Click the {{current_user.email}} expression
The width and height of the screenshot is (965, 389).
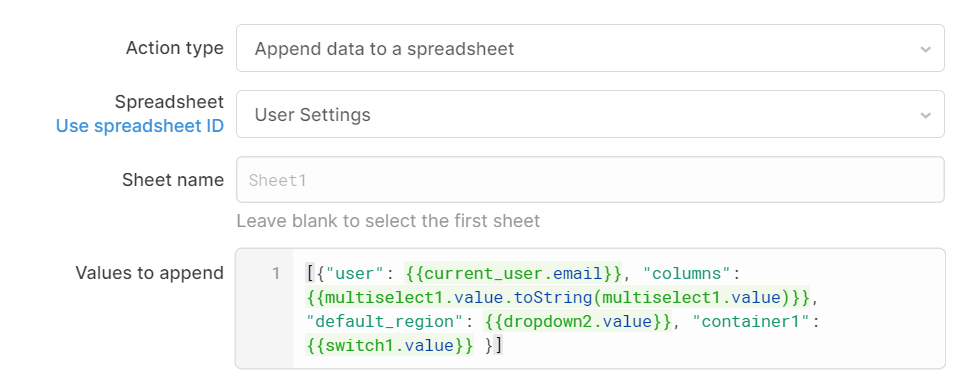(x=513, y=273)
